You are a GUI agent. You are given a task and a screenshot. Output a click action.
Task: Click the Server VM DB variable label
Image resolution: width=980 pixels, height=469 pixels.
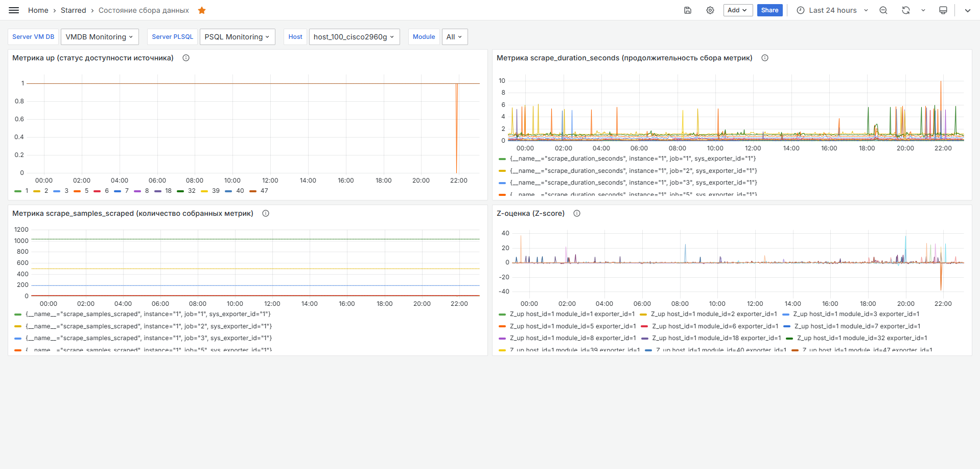click(x=33, y=37)
